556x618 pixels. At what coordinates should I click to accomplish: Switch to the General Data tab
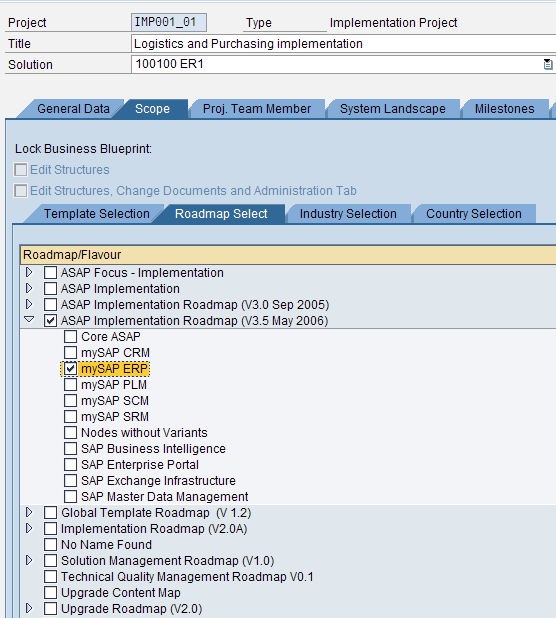73,109
